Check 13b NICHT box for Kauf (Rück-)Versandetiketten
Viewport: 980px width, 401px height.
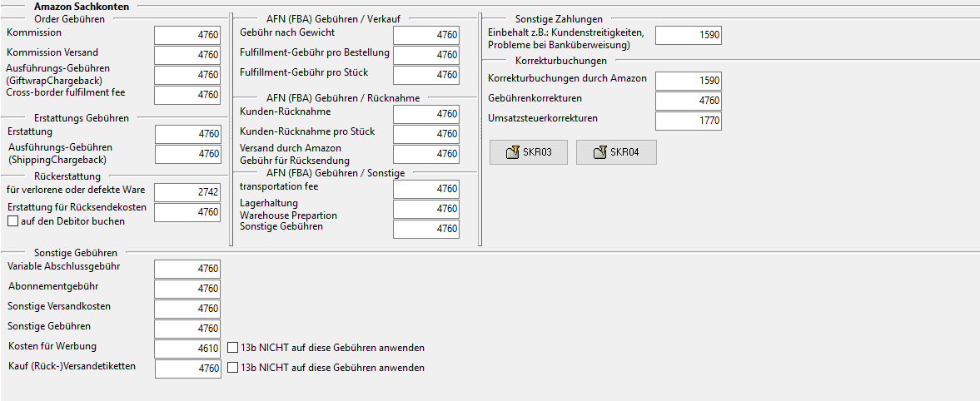point(233,368)
